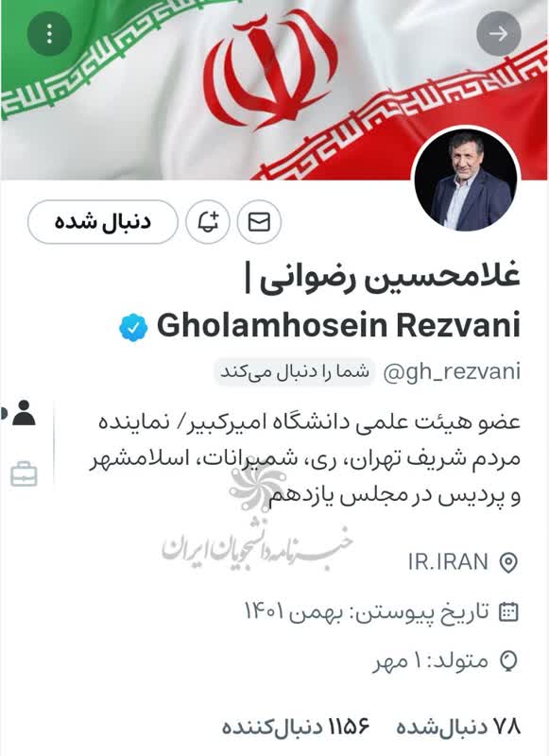Viewport: 549px width, 756px height.
Task: Click the IR.IRAN location text
Action: (x=448, y=562)
